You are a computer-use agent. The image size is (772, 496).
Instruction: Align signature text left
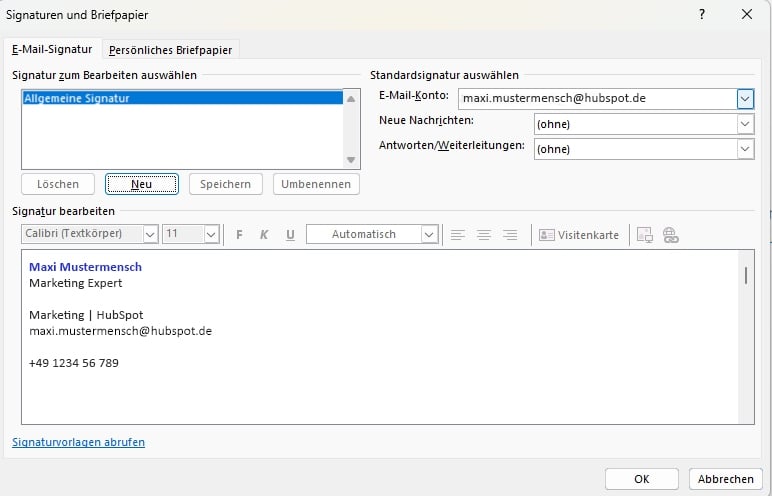(x=458, y=235)
